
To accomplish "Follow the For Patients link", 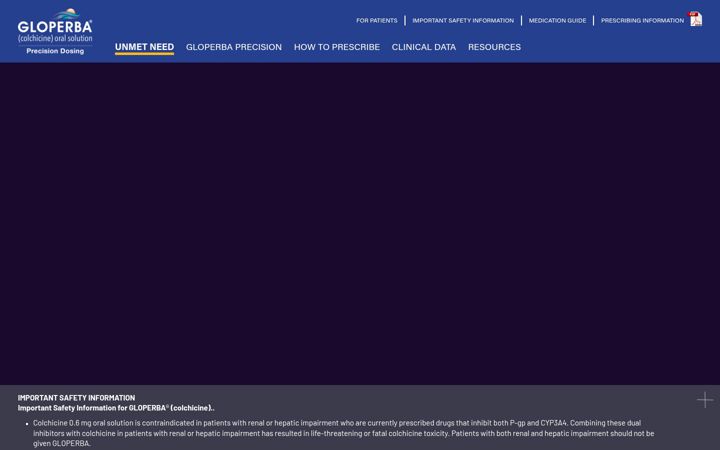I will [377, 20].
